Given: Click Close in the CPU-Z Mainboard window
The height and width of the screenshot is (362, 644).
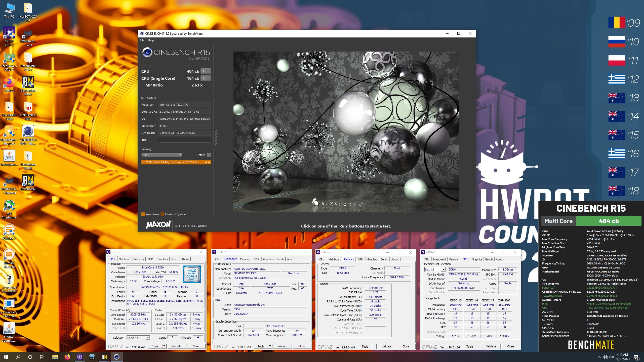Looking at the screenshot, I should click(x=302, y=346).
